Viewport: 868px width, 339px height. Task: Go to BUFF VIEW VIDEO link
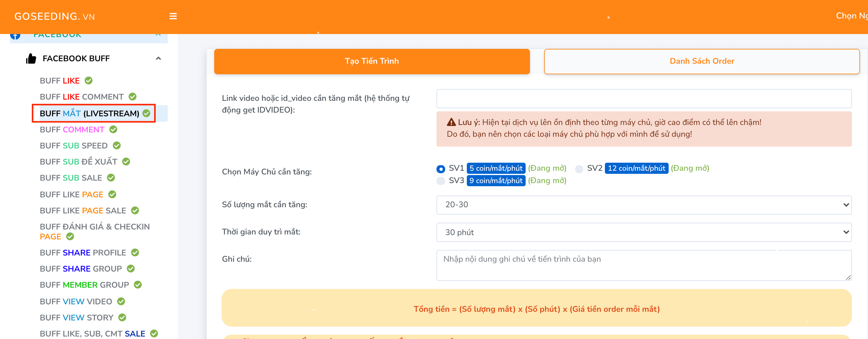click(76, 301)
